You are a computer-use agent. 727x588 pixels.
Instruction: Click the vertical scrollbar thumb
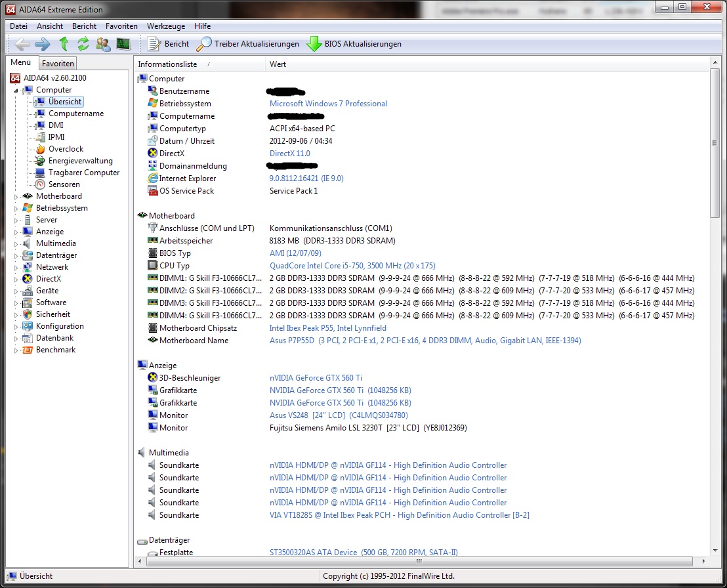(715, 143)
